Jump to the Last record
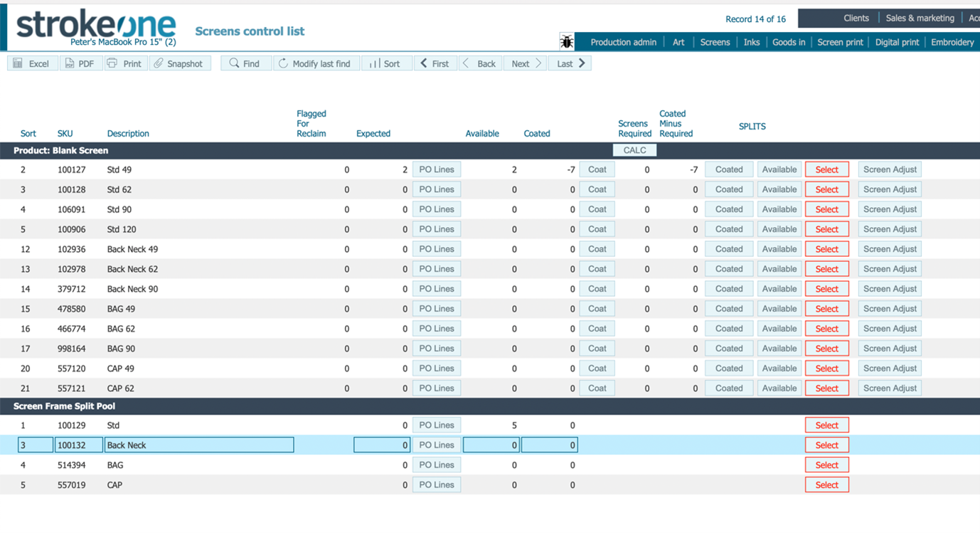Image resolution: width=980 pixels, height=533 pixels. click(570, 63)
